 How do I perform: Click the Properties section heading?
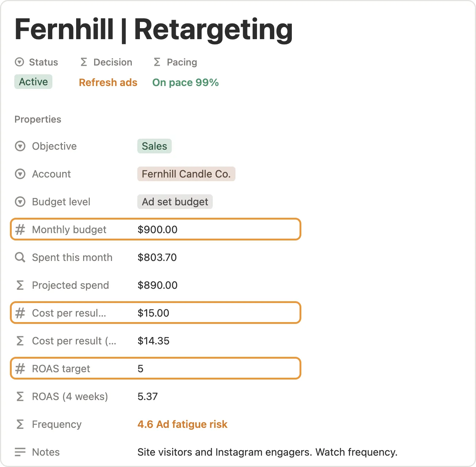[38, 119]
